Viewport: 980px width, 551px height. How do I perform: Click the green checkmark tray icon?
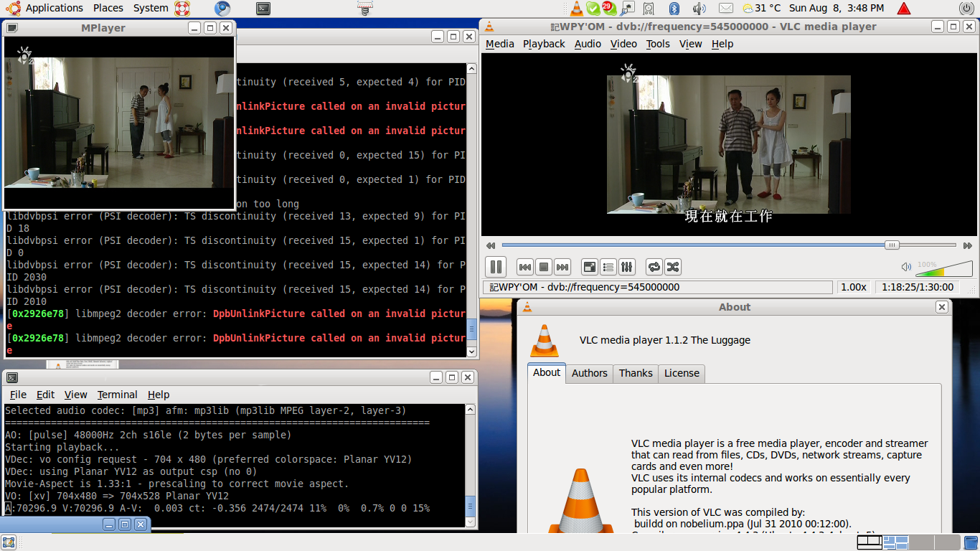[x=593, y=9]
